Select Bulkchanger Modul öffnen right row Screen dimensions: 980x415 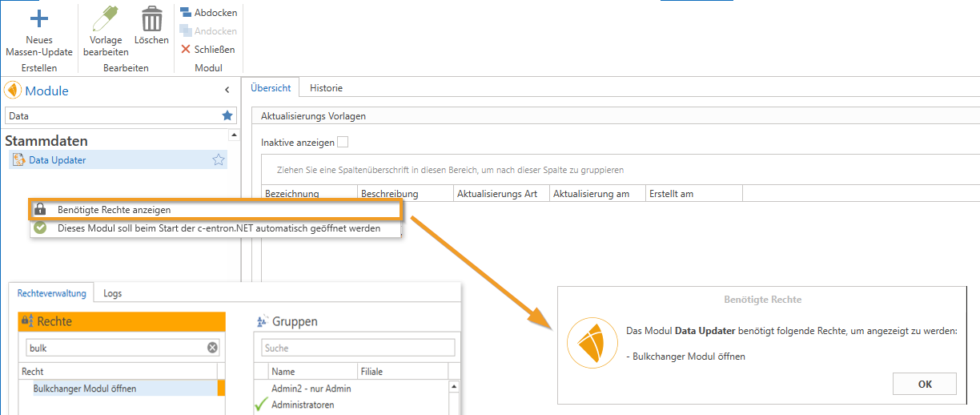(85, 389)
